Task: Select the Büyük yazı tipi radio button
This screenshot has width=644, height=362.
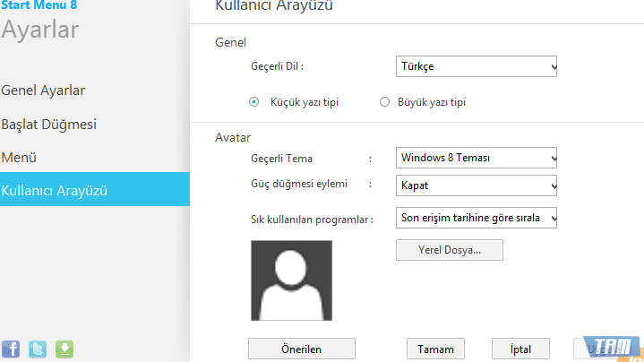Action: pos(385,102)
